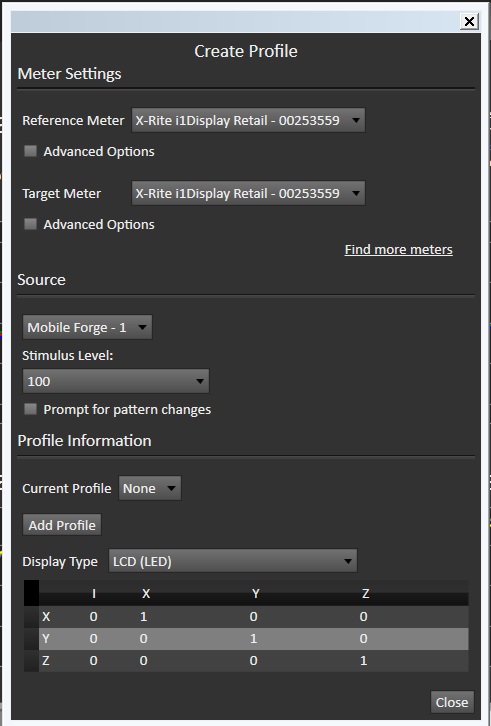Toggle Prompt for pattern changes checkbox

pos(31,409)
